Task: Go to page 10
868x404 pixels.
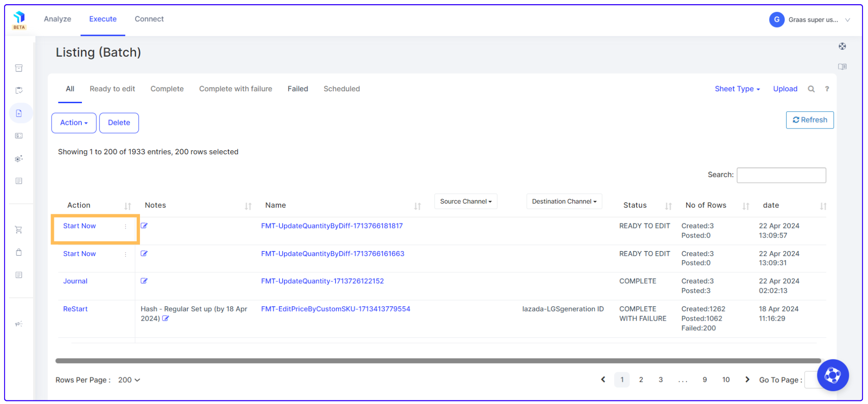Action: tap(726, 380)
